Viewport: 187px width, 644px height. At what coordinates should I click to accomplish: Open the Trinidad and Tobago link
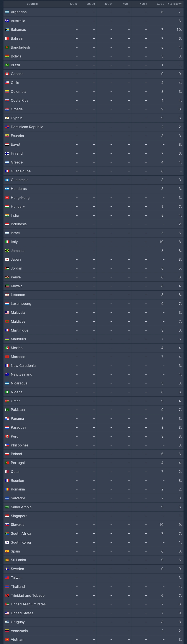point(28,595)
